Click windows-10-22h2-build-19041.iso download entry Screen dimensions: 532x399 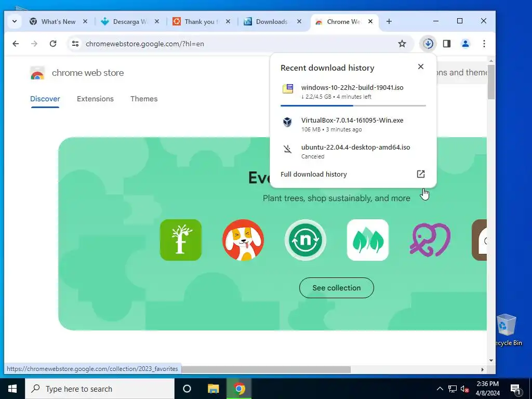tap(353, 92)
